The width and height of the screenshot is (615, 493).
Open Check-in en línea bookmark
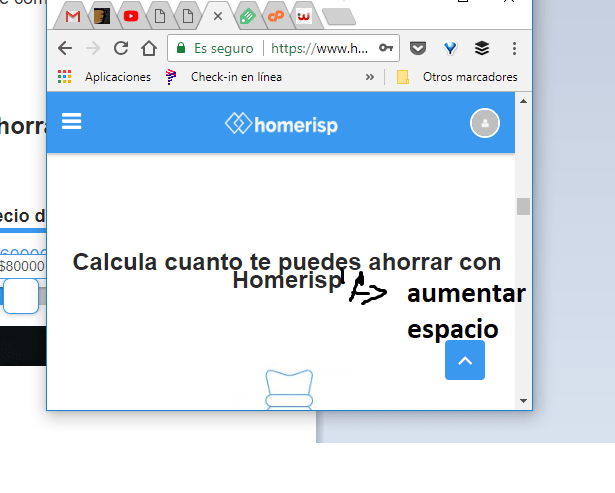click(x=224, y=77)
